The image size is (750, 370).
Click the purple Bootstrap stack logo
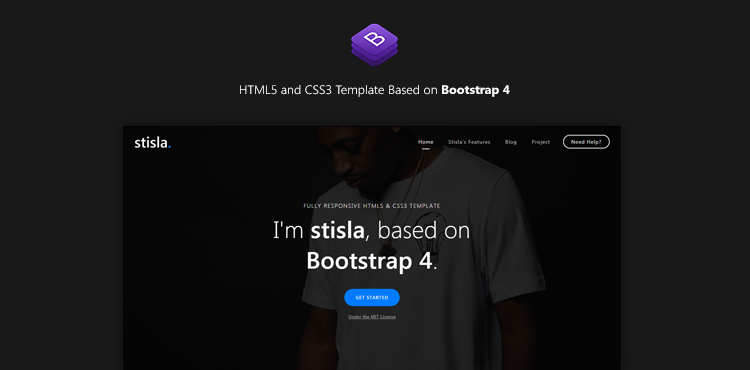(x=375, y=45)
